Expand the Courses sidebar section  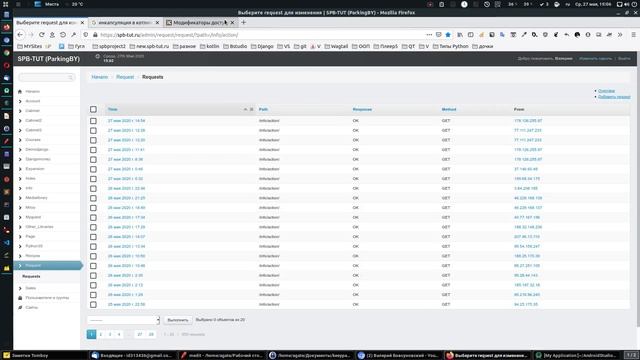[20, 140]
